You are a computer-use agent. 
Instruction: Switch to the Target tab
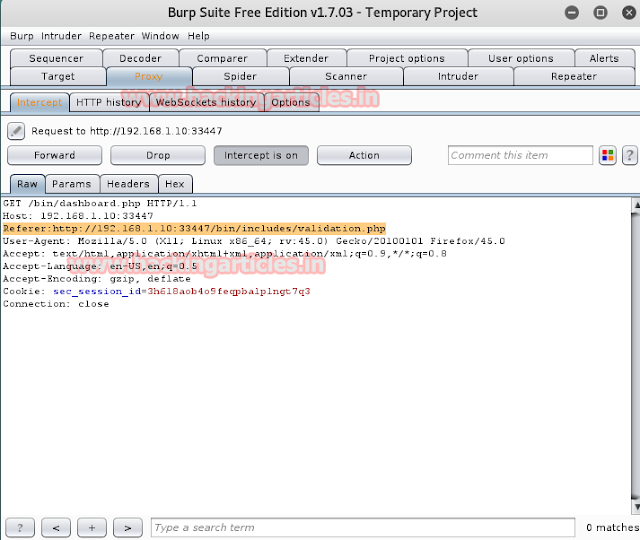[58, 76]
